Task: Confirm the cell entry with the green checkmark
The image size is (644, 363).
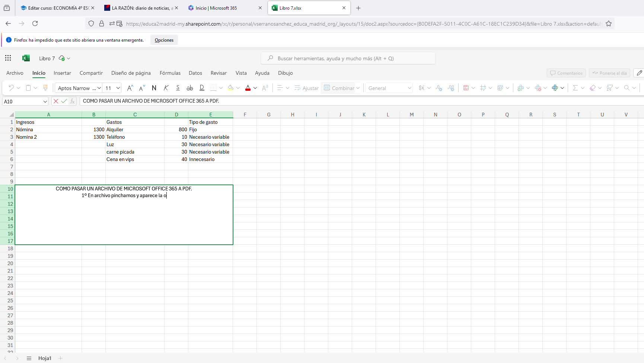Action: [x=64, y=101]
